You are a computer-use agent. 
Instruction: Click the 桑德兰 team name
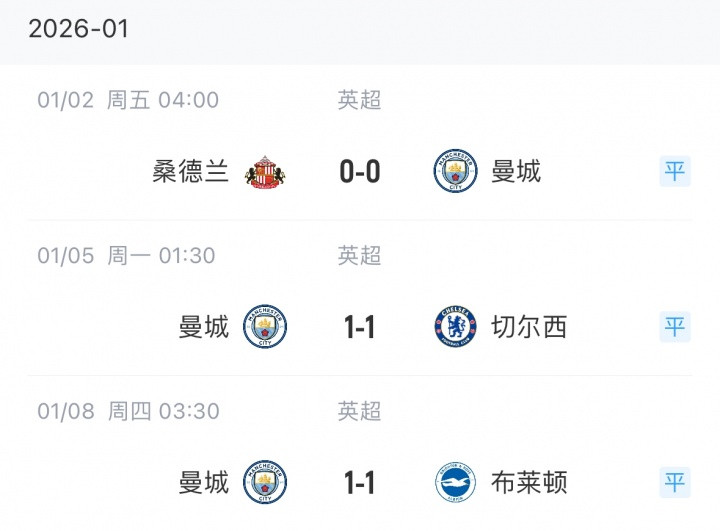[x=190, y=172]
